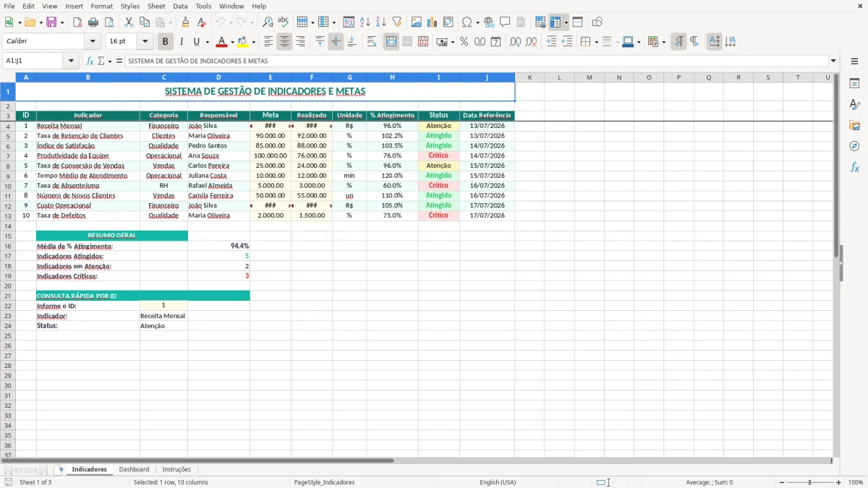Open Borders dropdown arrow
This screenshot has width=868, height=488.
[596, 42]
